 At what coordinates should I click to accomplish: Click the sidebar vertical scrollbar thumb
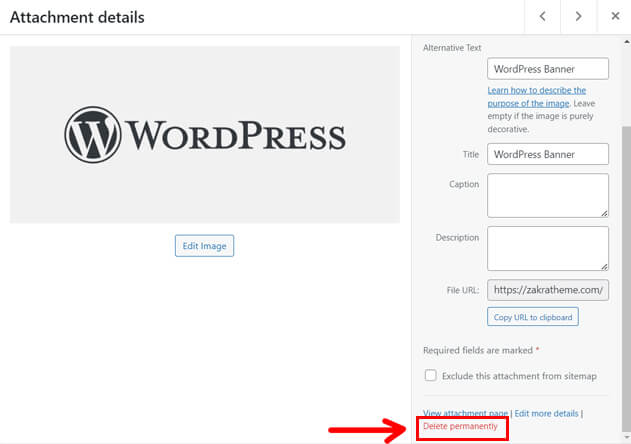point(627,278)
